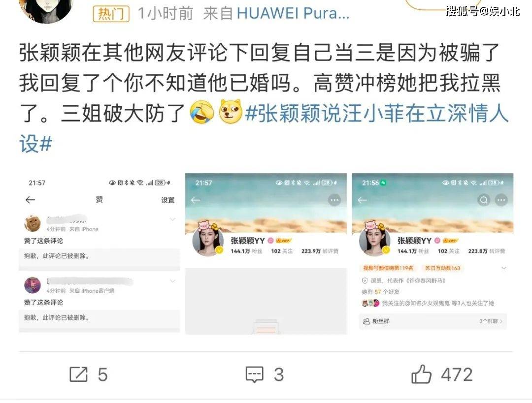The image size is (532, 403).
Task: Like the post with thumbs-up icon
Action: pyautogui.click(x=421, y=374)
